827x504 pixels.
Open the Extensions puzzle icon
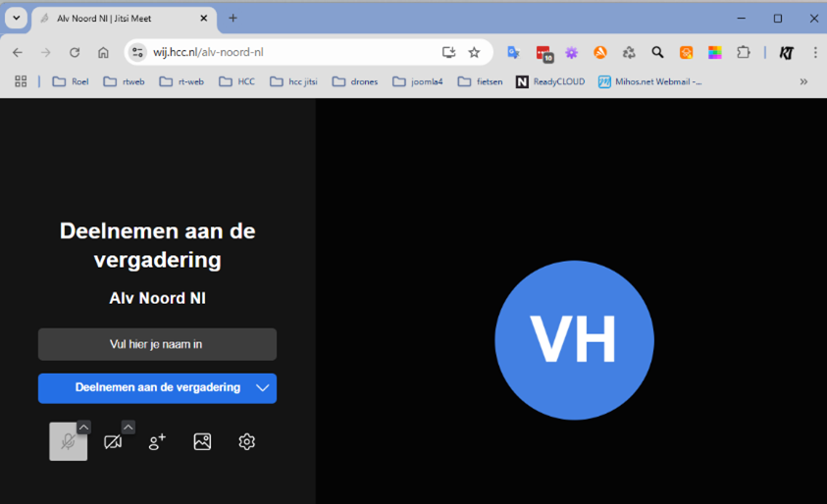pyautogui.click(x=744, y=53)
